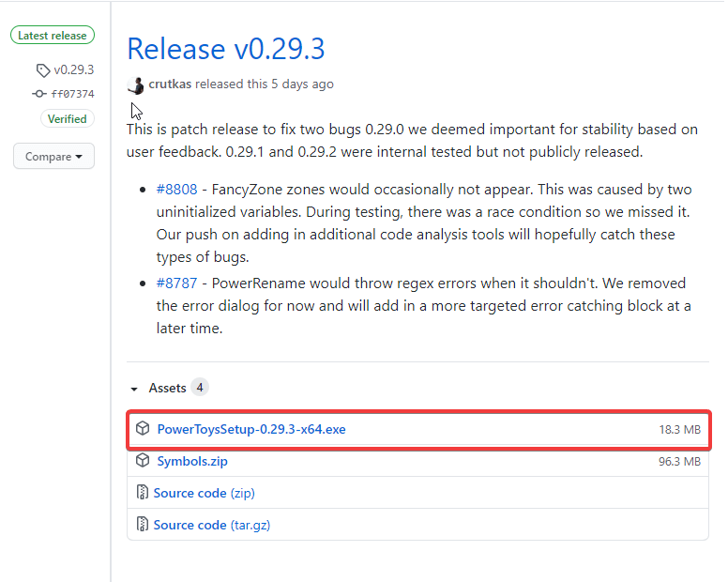
Task: Click the ff07374 commit hash
Action: tap(72, 94)
